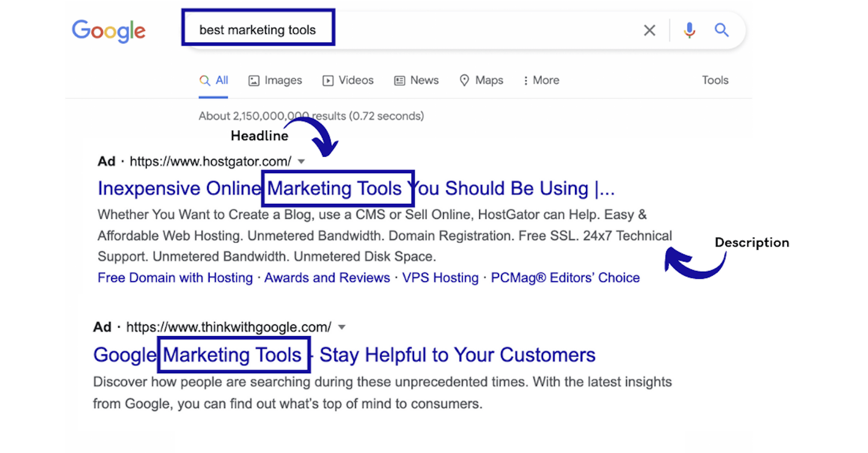Start a voice search with the microphone icon
868x453 pixels.
689,30
